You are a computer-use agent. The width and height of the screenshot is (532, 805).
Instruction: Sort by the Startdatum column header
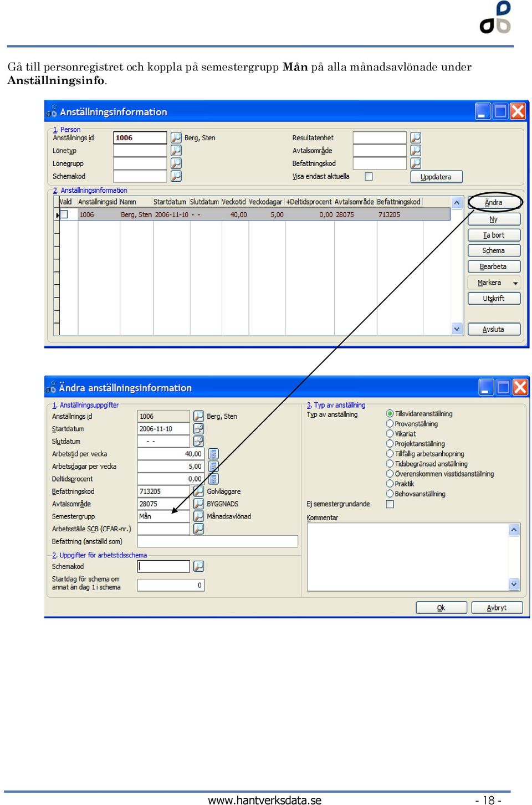[x=170, y=202]
